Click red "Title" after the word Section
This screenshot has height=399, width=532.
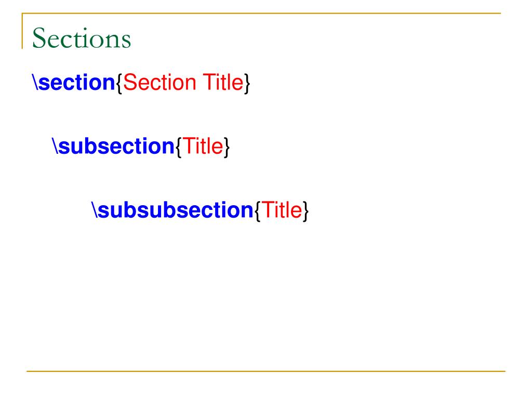click(223, 83)
